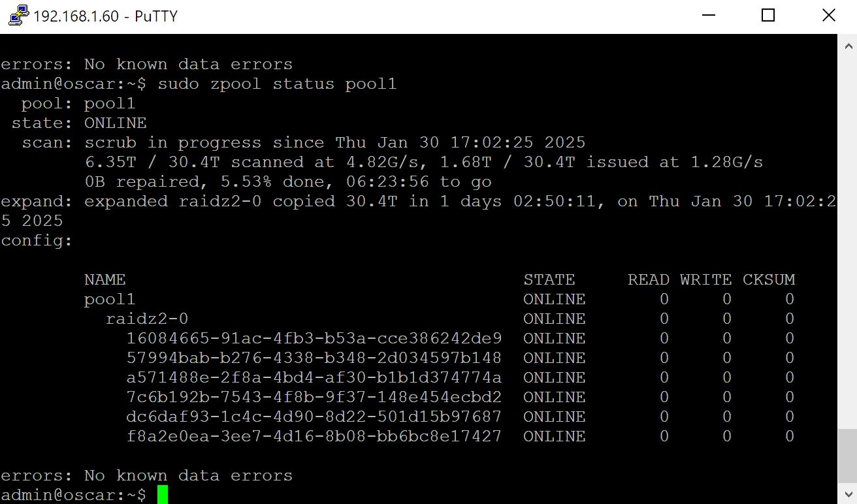The width and height of the screenshot is (857, 504).
Task: Click the scrollbar down arrow
Action: [847, 493]
